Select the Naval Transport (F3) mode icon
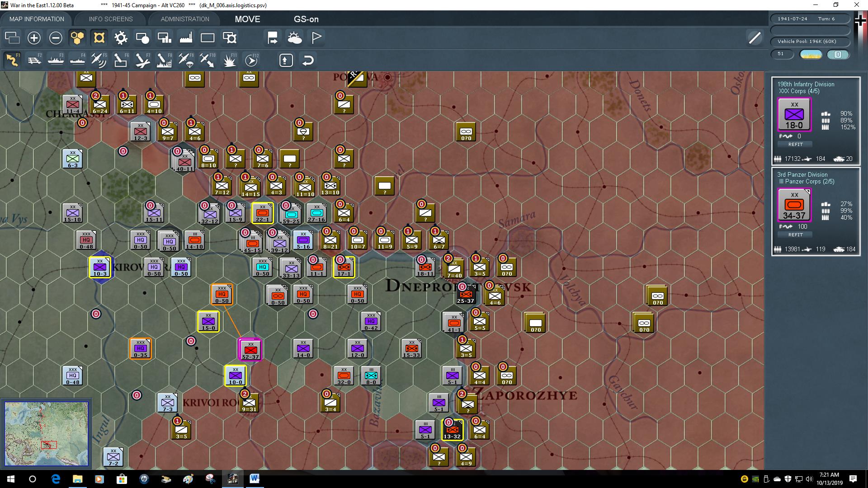This screenshot has height=488, width=868. 56,60
